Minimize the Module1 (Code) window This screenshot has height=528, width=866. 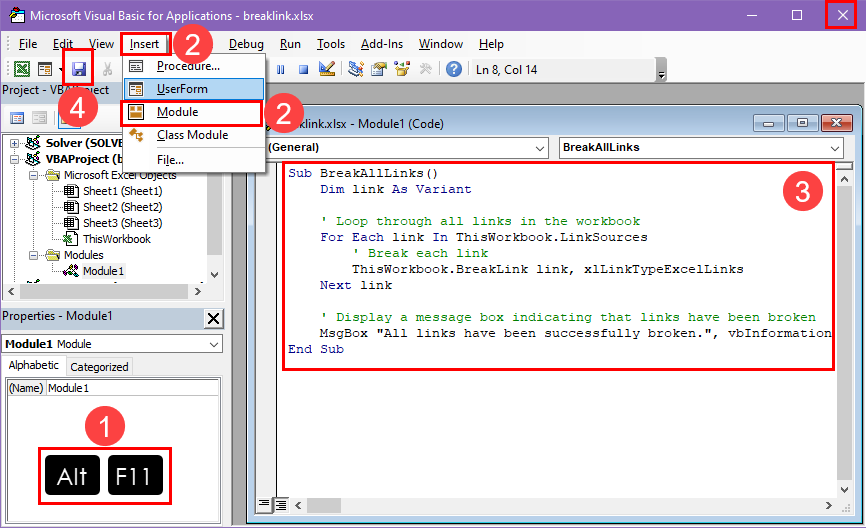point(768,123)
